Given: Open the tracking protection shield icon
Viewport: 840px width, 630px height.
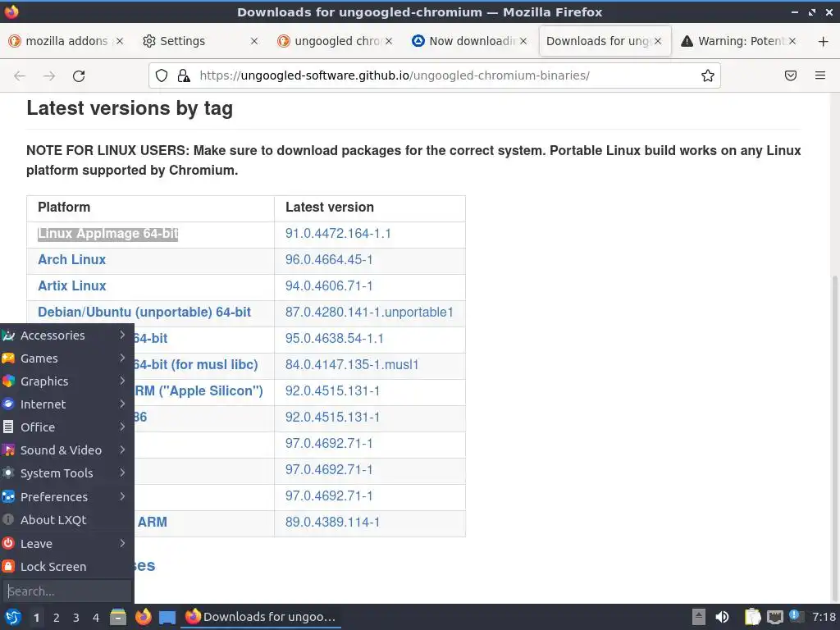Looking at the screenshot, I should pyautogui.click(x=162, y=75).
